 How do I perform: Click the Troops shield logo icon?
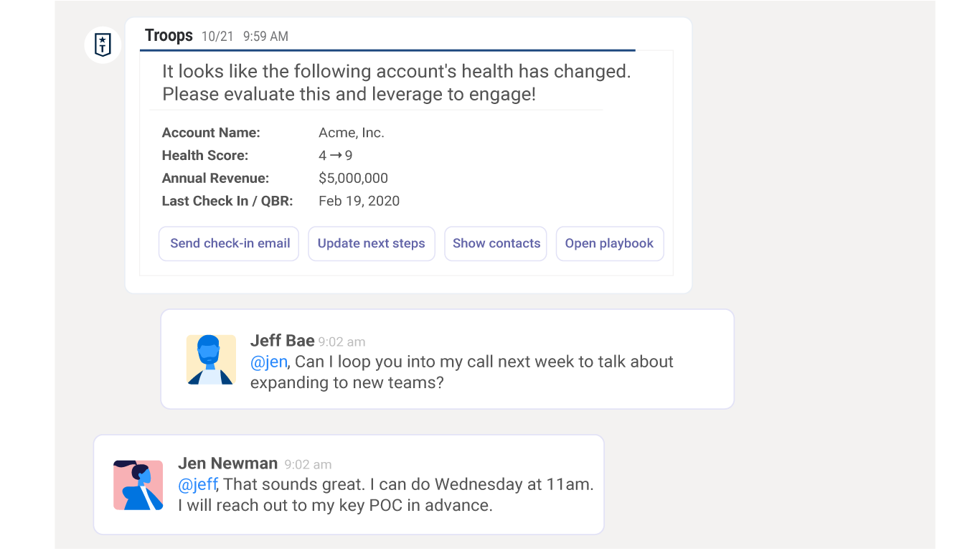pyautogui.click(x=103, y=44)
